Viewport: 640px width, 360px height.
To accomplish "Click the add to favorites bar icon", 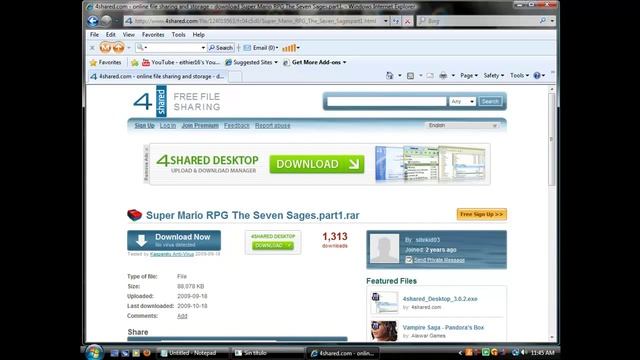I will pyautogui.click(x=135, y=62).
